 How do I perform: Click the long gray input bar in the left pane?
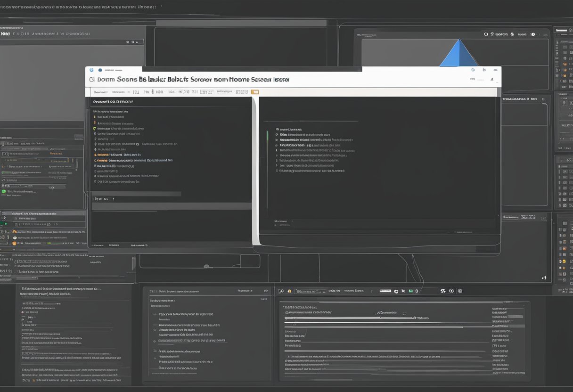[137, 194]
